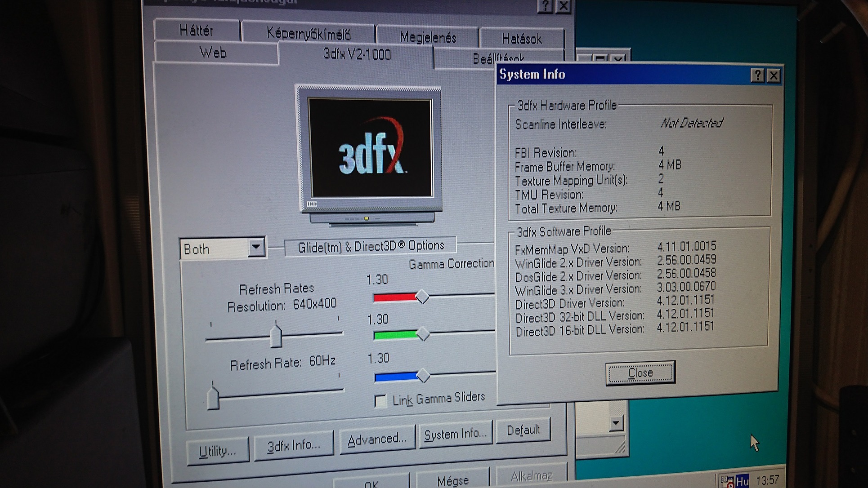Viewport: 868px width, 488px height.
Task: Open the Both dropdown list
Action: 256,247
